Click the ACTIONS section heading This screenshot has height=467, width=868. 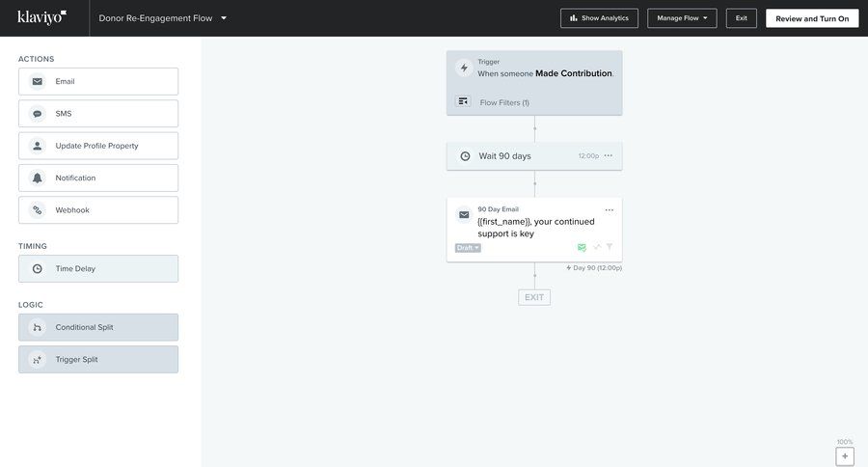[36, 59]
